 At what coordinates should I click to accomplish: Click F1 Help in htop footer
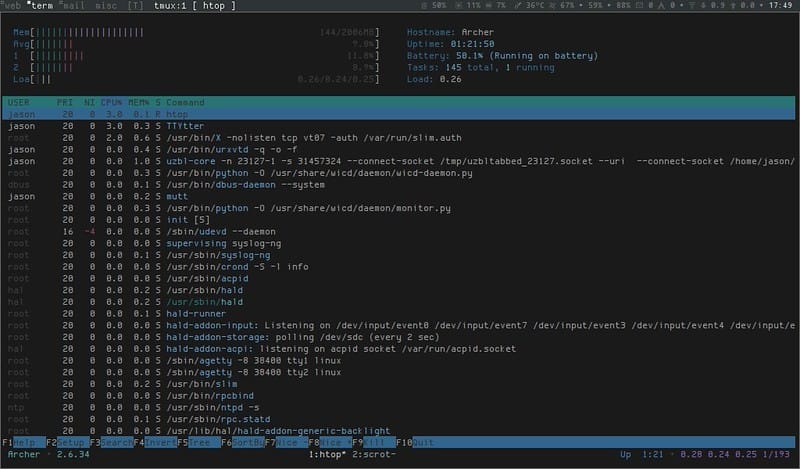[24, 442]
